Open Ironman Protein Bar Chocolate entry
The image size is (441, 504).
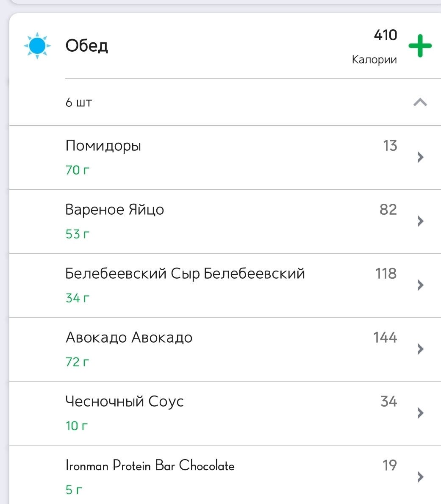[x=225, y=475]
